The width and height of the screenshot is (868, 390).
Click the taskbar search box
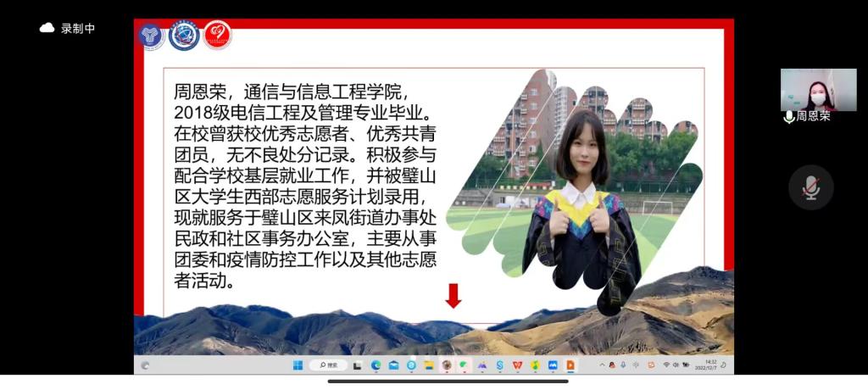328,365
